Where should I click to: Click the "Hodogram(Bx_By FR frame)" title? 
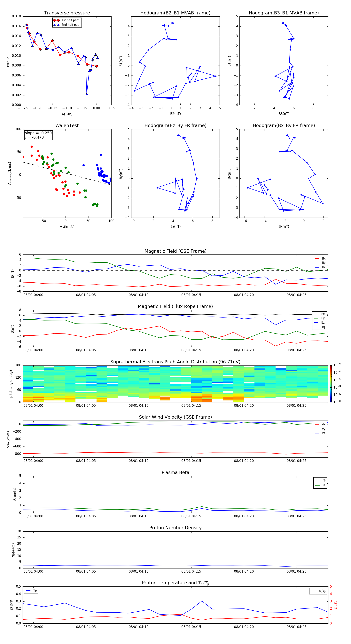(284, 125)
